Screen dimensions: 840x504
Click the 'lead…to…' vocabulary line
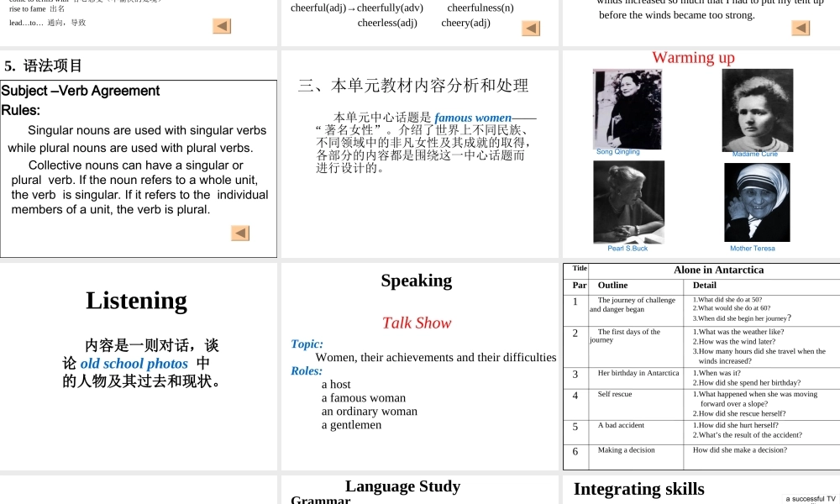[47, 23]
